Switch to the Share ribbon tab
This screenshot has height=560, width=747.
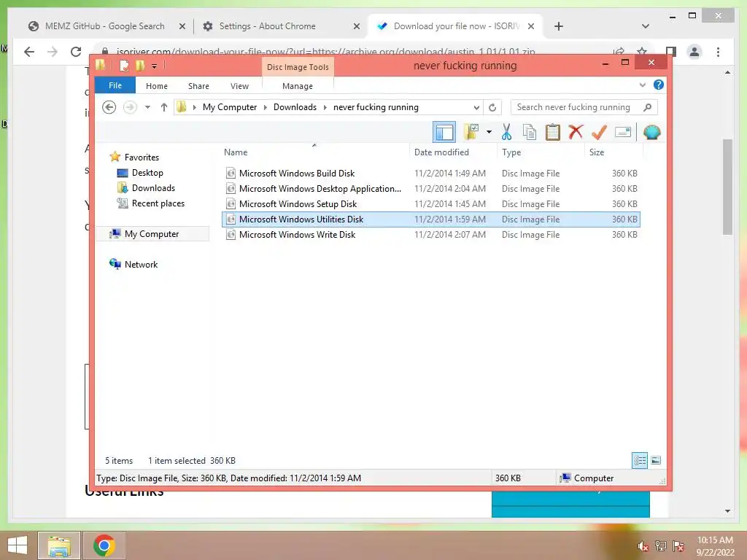click(x=198, y=86)
